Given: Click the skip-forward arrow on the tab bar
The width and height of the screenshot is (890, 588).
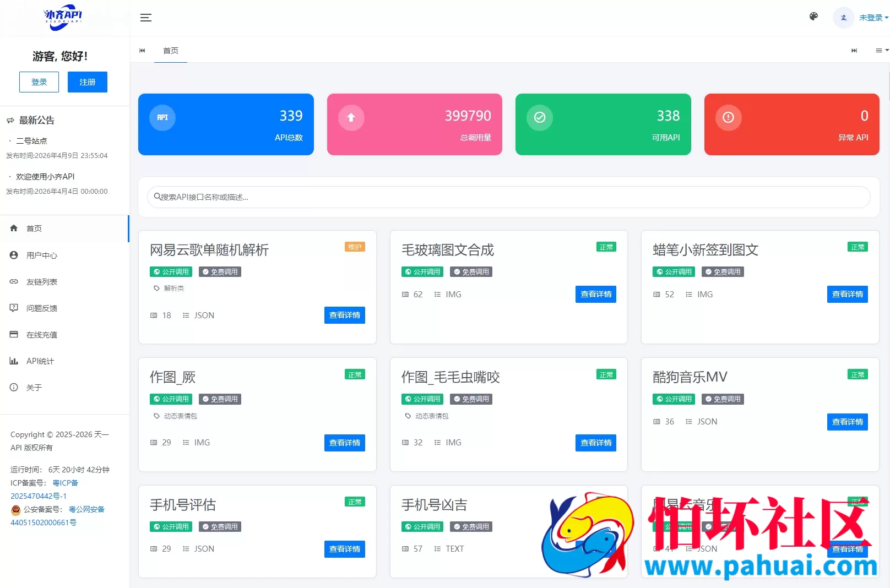Looking at the screenshot, I should pos(854,50).
